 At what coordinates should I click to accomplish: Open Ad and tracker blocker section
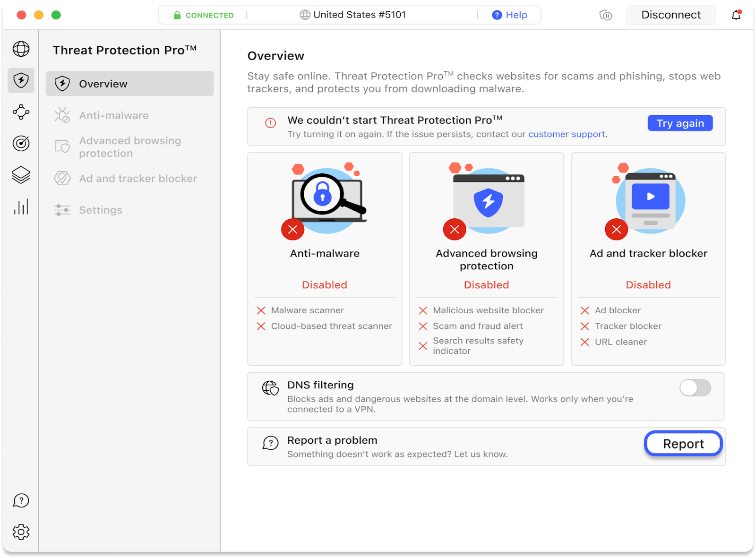pyautogui.click(x=138, y=178)
